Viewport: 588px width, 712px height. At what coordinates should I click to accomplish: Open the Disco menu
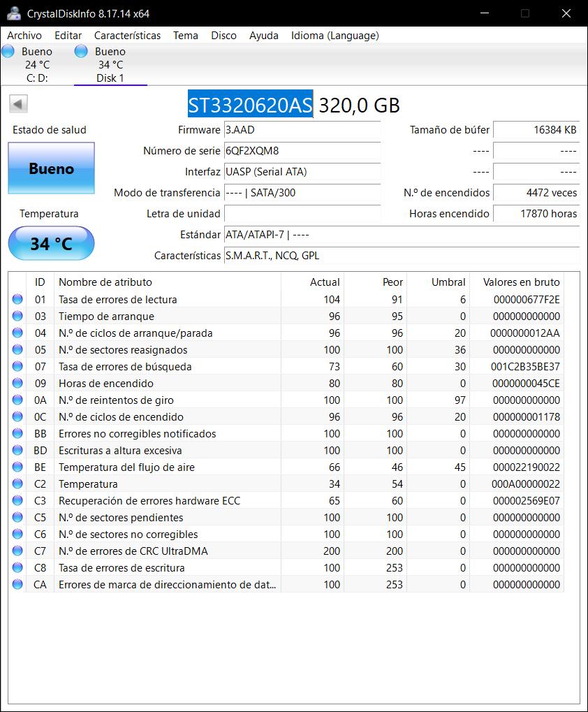(223, 36)
